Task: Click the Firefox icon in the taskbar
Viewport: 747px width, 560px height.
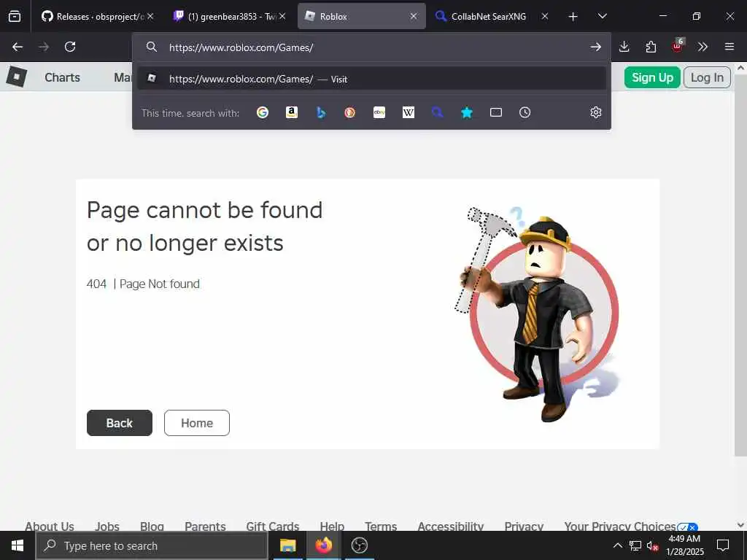Action: 323,545
